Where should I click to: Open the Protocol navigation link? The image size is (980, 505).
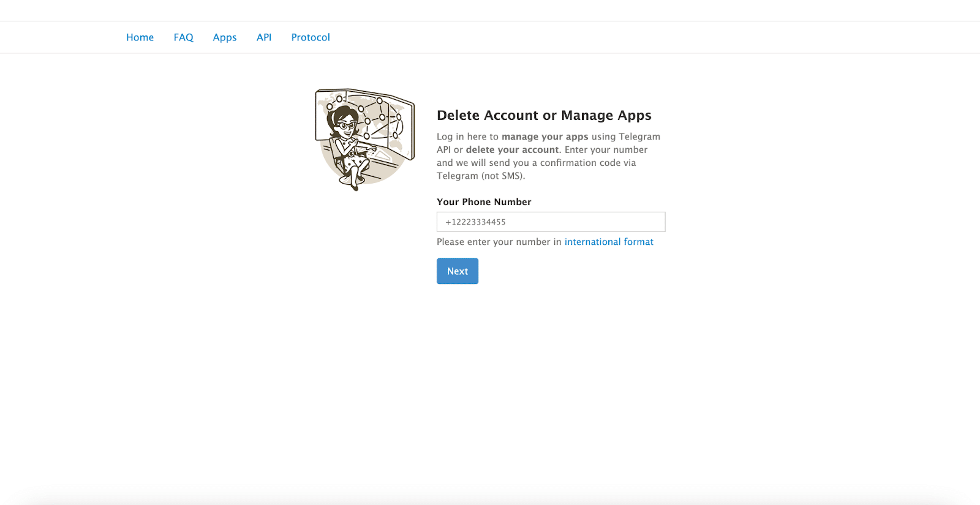pyautogui.click(x=311, y=37)
